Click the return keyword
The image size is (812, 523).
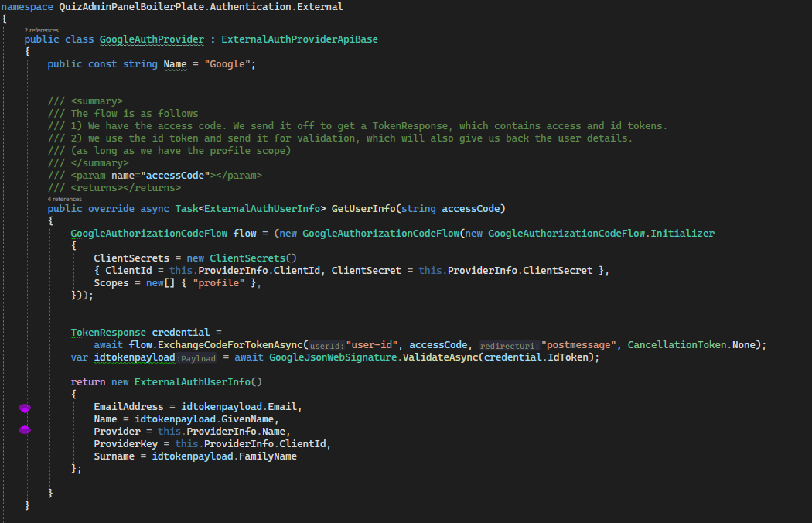coord(88,382)
